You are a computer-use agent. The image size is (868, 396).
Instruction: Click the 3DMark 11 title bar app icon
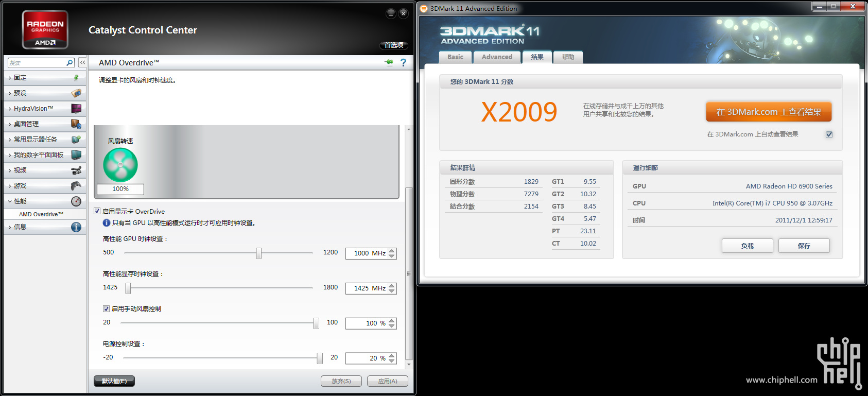[424, 9]
